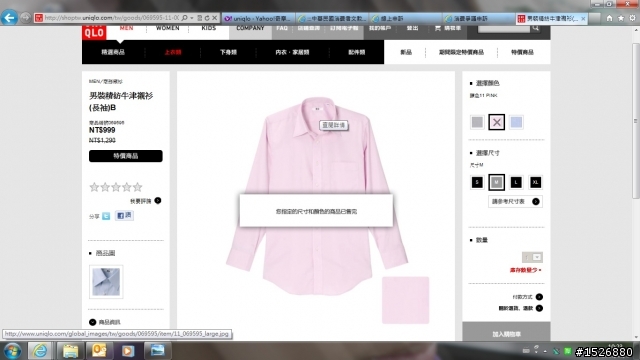
Task: Go back with the browser back arrow
Action: pos(9,18)
